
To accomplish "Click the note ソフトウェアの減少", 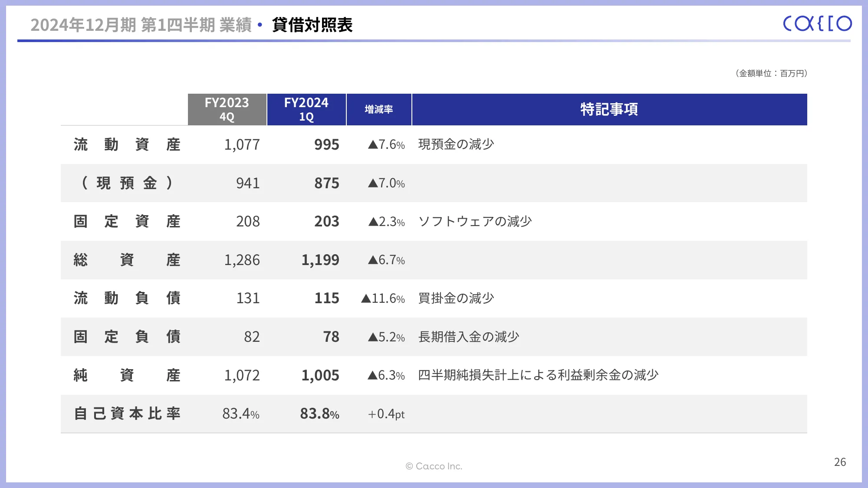I will 475,221.
